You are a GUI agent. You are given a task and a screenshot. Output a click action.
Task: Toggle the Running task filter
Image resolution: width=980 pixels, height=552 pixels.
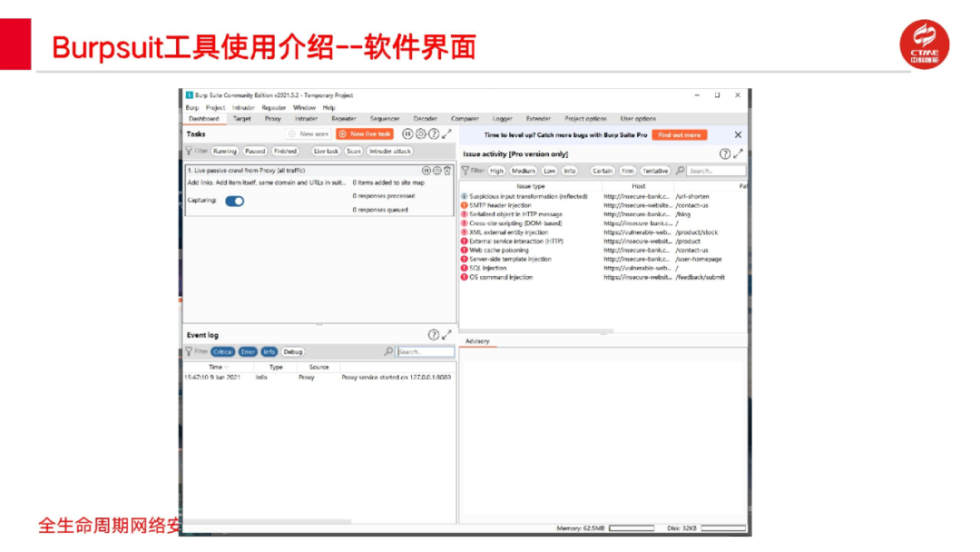[x=225, y=152]
